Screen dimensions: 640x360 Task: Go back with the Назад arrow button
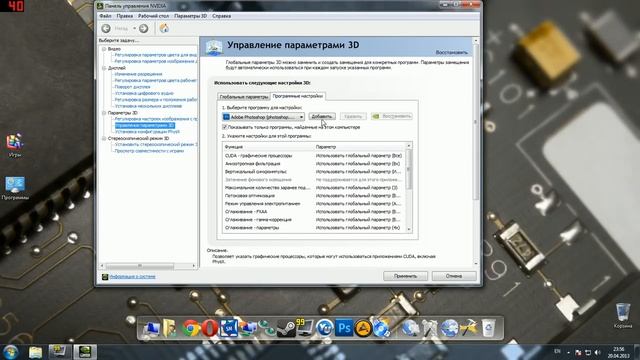point(106,28)
